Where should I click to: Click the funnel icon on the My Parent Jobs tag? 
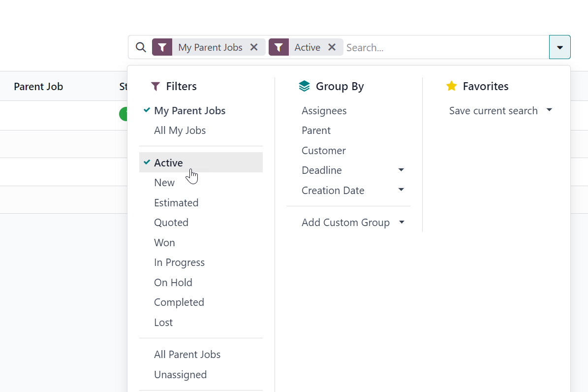(162, 47)
